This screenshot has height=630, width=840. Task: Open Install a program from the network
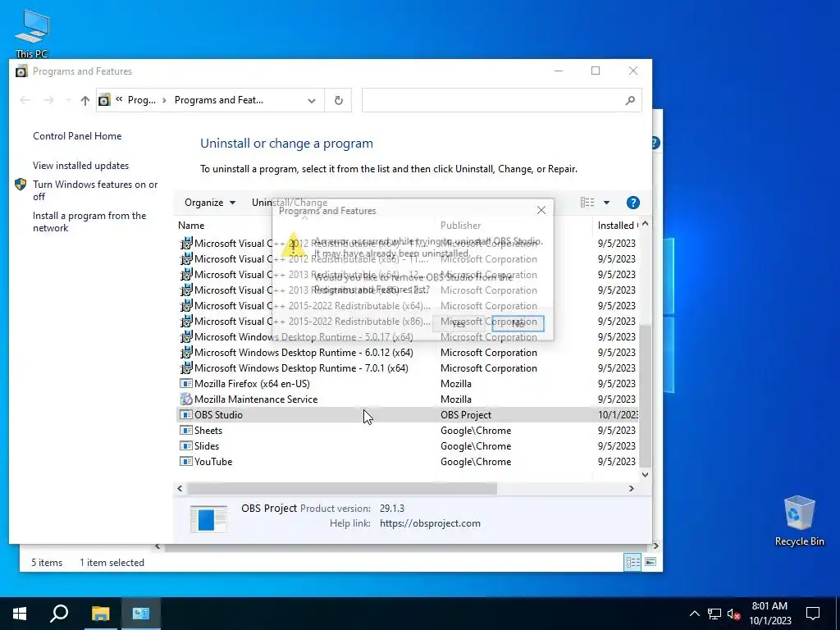click(x=89, y=221)
